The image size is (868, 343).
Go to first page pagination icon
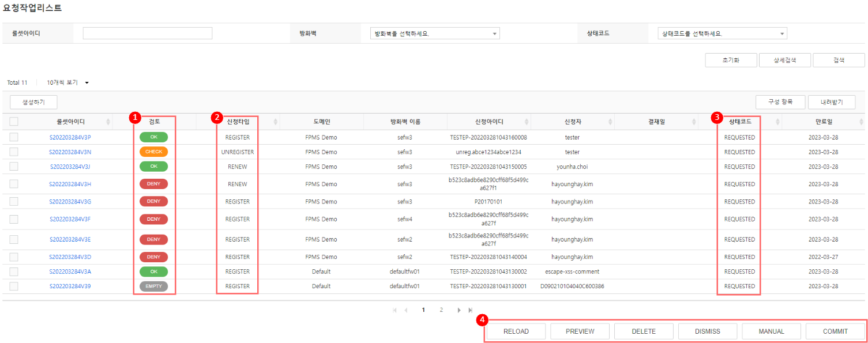395,310
